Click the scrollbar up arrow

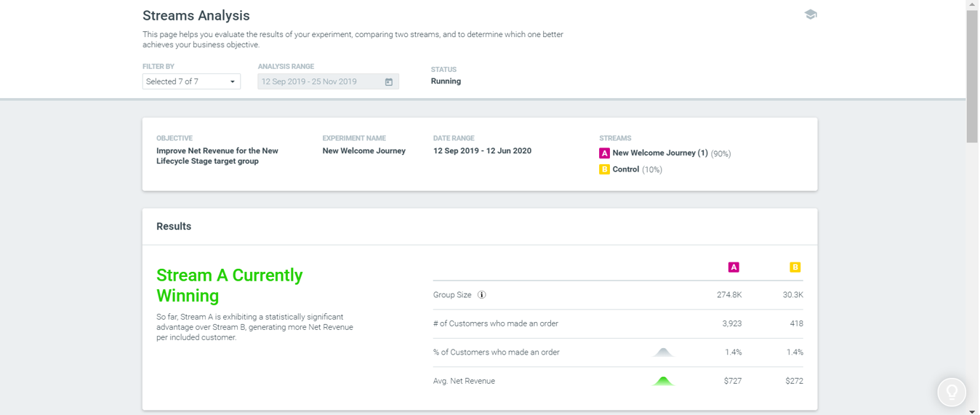[972, 4]
